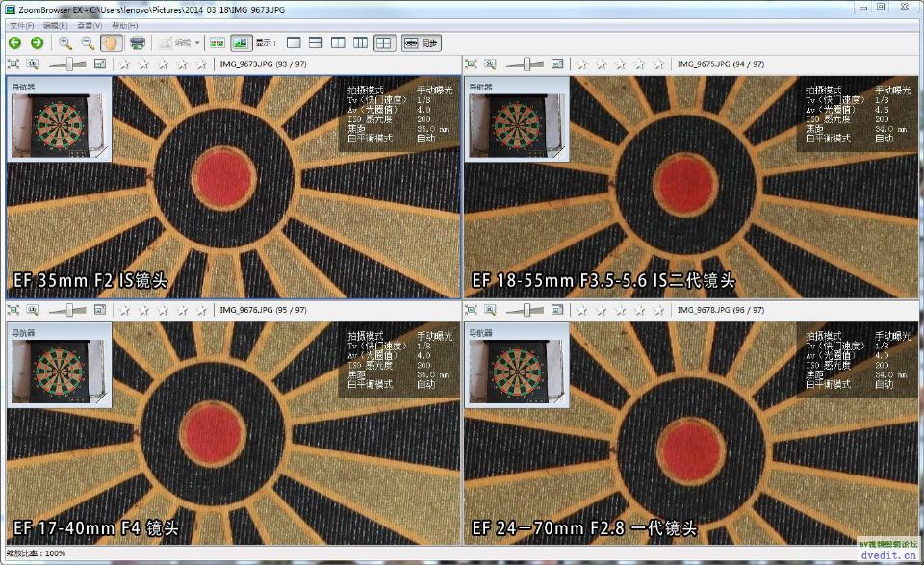Rate IMG_9675.JPG four stars

point(640,64)
